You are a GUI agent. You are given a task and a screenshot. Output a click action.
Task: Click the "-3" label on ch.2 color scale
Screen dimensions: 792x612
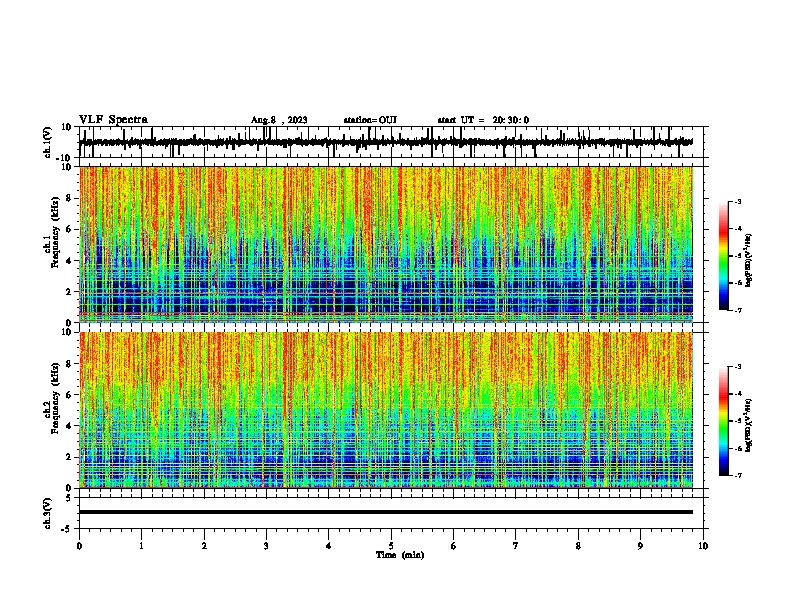738,367
